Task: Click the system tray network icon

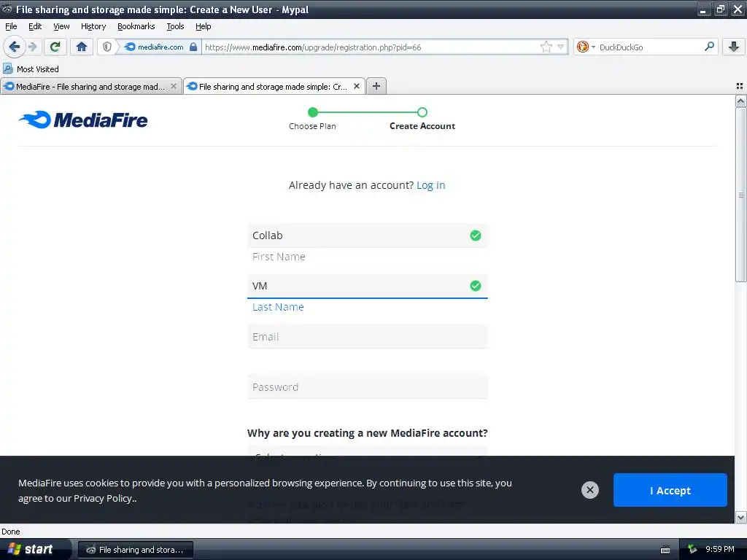Action: coord(692,550)
